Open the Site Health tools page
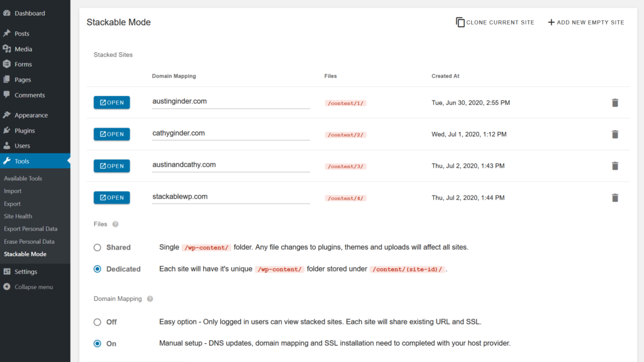The image size is (644, 362). coord(18,216)
